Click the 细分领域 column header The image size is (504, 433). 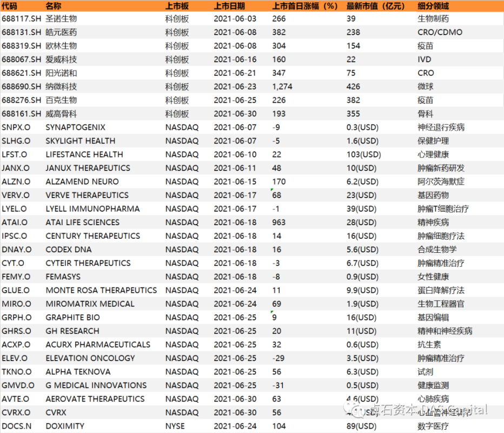(x=433, y=6)
